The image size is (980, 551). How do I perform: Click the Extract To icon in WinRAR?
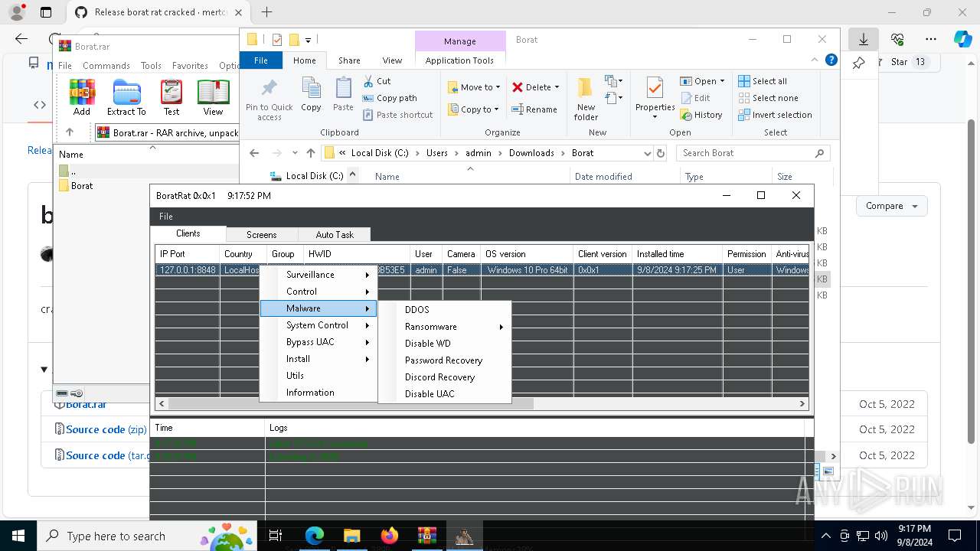click(x=126, y=97)
